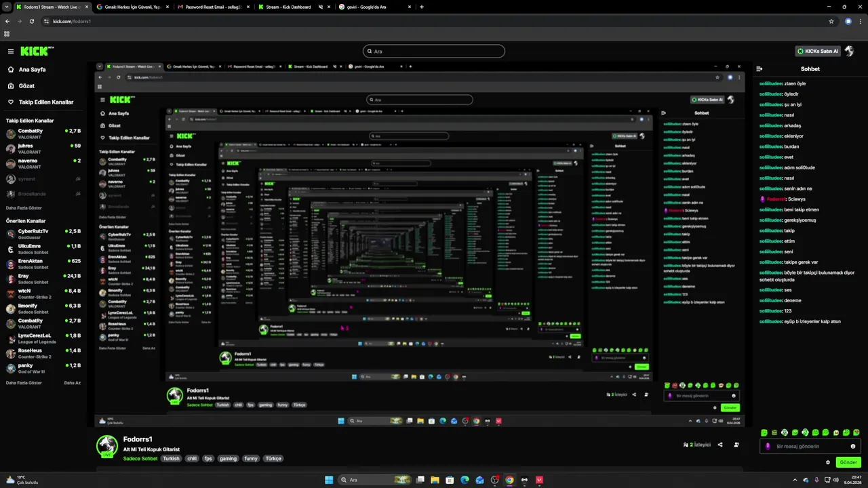This screenshot has width=868, height=488.
Task: Click the Turkish tag under the outermost stream title
Action: pos(172,459)
